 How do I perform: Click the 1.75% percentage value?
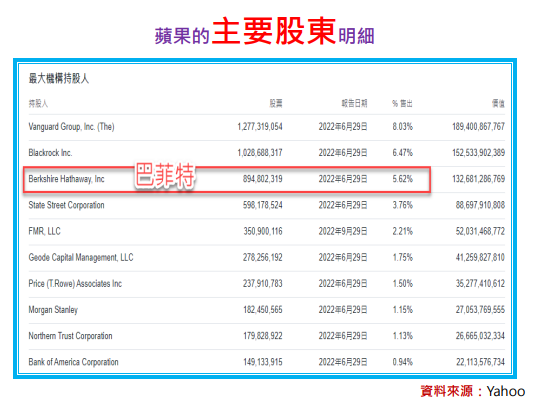[402, 257]
